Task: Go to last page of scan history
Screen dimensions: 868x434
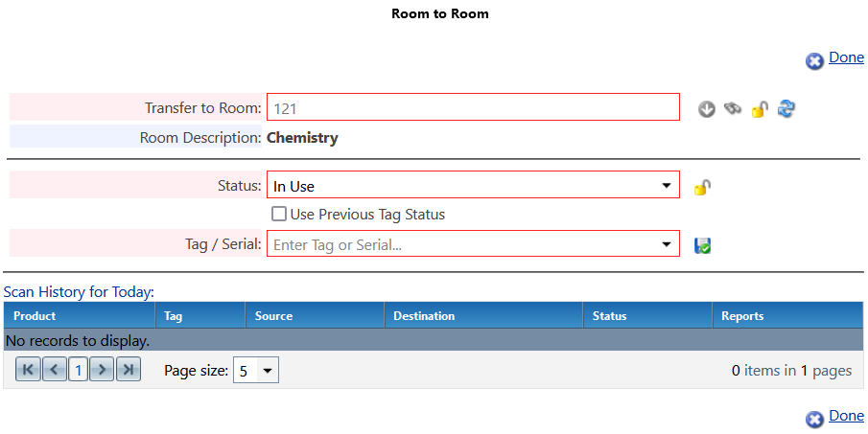Action: [x=129, y=369]
